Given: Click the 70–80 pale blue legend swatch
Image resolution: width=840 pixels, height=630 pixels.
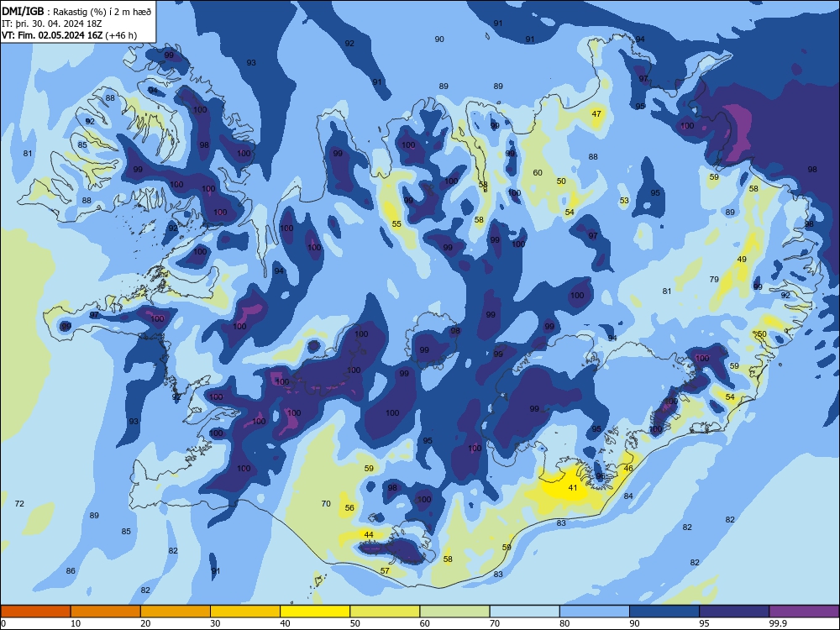Looking at the screenshot, I should click(x=525, y=612).
